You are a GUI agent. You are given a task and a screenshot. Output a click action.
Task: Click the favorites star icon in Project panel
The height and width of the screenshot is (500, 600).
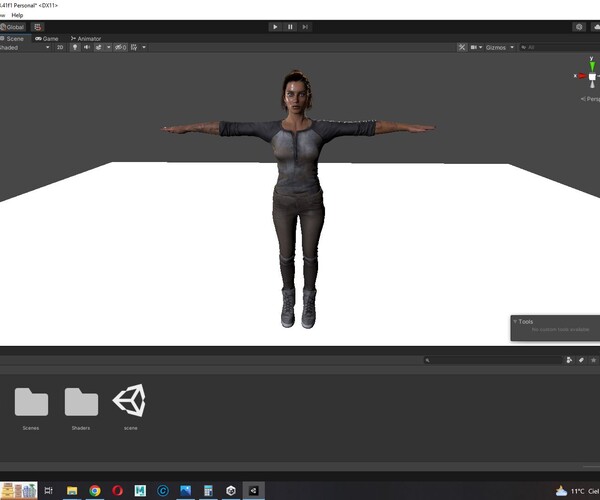(x=593, y=360)
